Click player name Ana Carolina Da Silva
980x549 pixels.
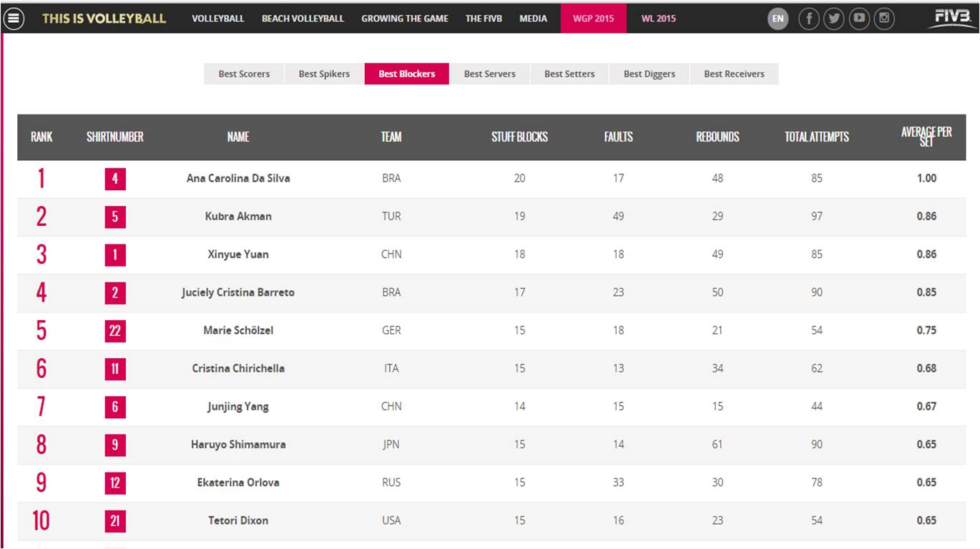click(238, 178)
